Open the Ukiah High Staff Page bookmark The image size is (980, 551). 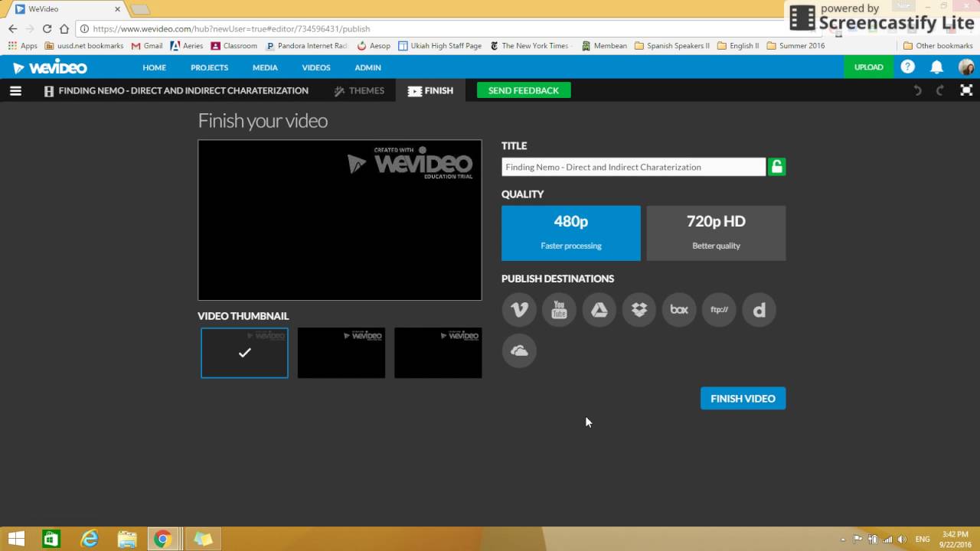click(440, 46)
